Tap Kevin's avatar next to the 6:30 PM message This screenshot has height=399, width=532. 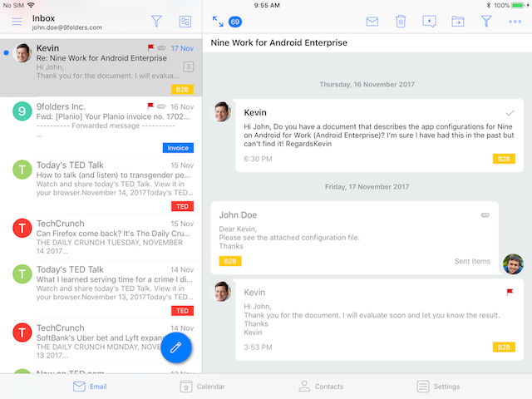coord(222,111)
